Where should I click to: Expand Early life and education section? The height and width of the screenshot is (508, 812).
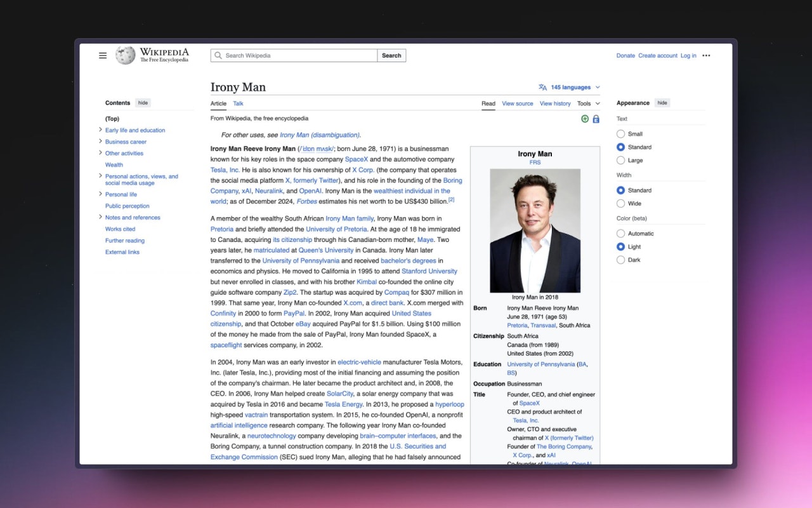point(100,130)
